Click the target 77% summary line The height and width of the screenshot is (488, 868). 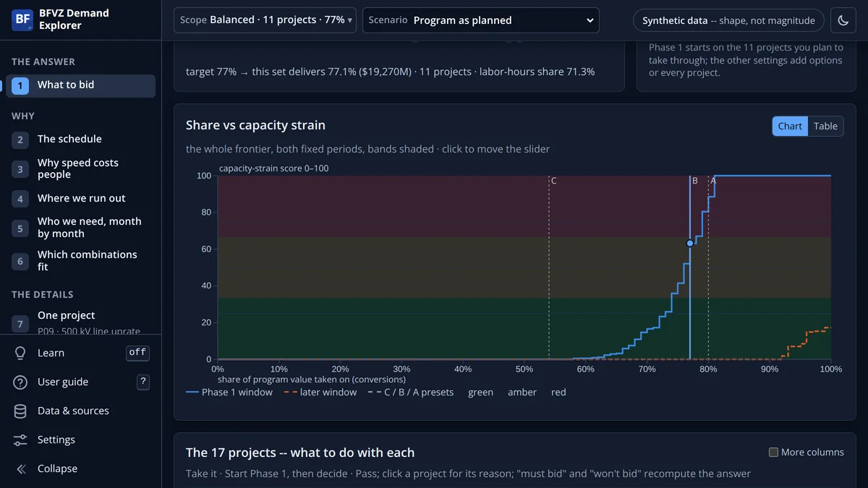click(391, 72)
